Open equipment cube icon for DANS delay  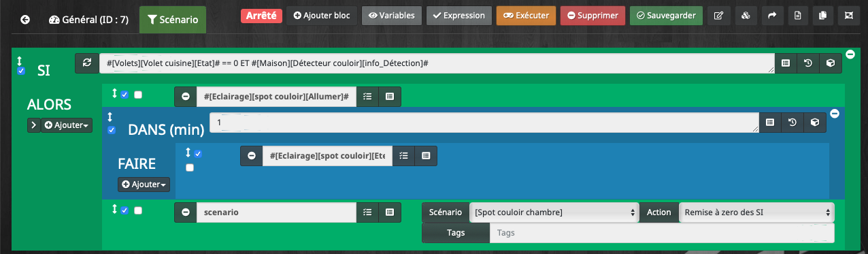click(x=815, y=123)
